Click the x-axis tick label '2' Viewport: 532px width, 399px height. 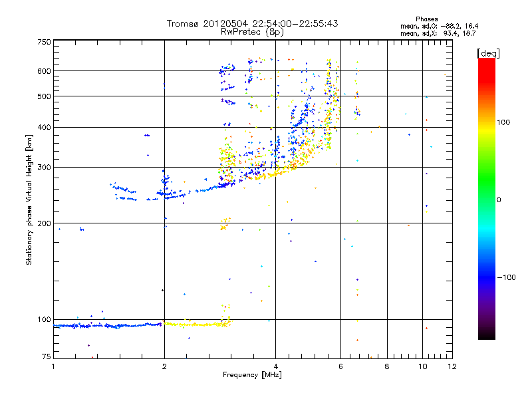pos(164,366)
